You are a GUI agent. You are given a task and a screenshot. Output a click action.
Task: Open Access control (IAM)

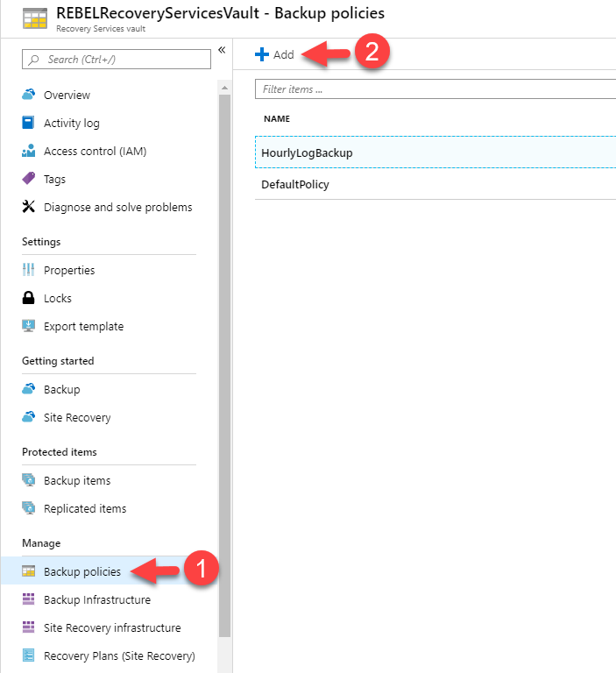(x=96, y=151)
